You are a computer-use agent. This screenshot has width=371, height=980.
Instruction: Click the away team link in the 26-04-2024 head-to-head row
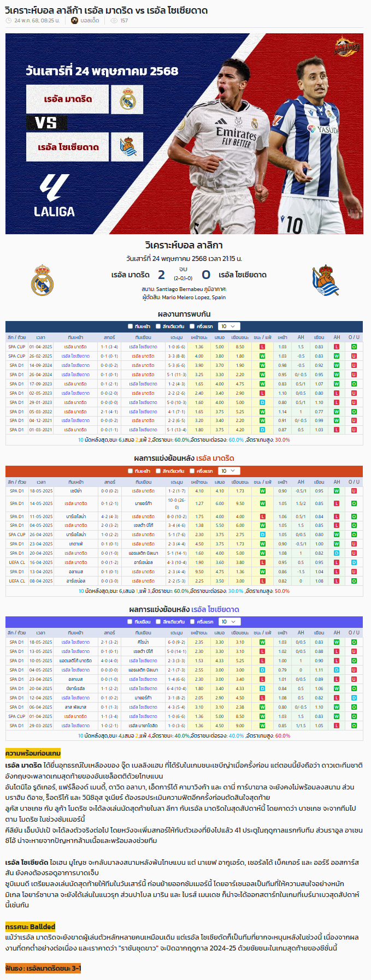143,375
